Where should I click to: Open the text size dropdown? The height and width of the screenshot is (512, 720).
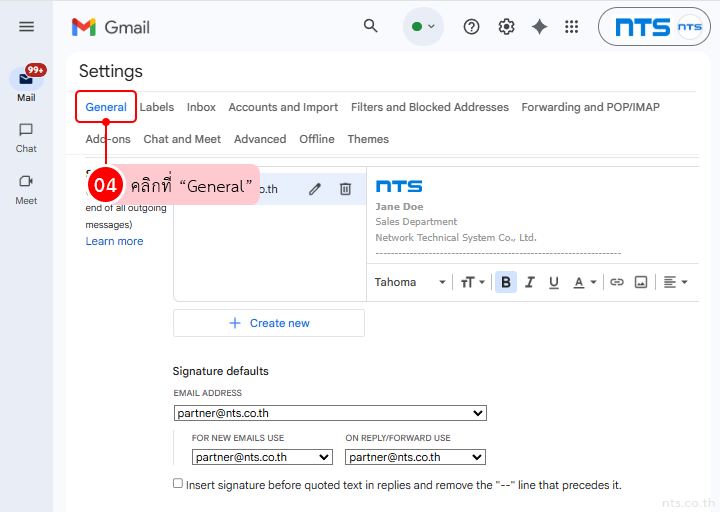coord(472,282)
